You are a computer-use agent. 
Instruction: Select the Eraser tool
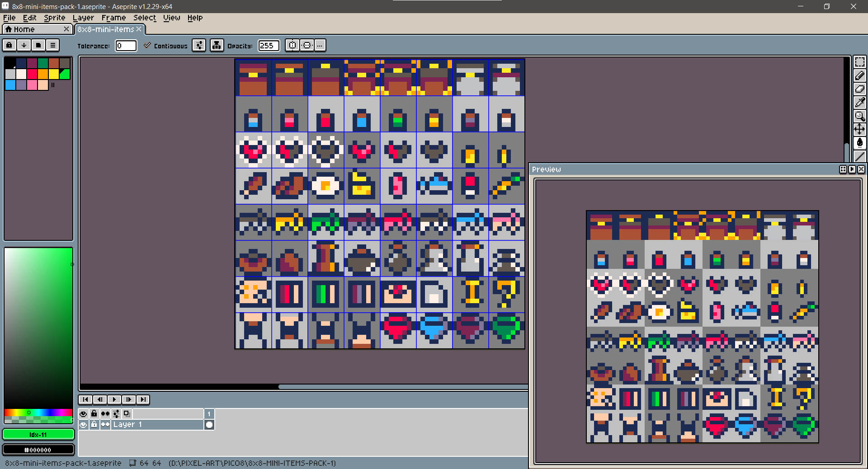coord(860,89)
